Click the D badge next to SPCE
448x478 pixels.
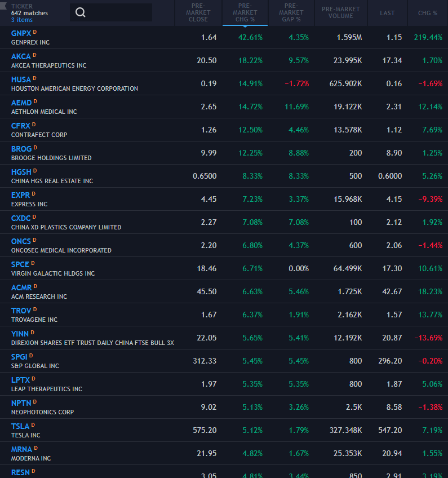[x=33, y=263]
